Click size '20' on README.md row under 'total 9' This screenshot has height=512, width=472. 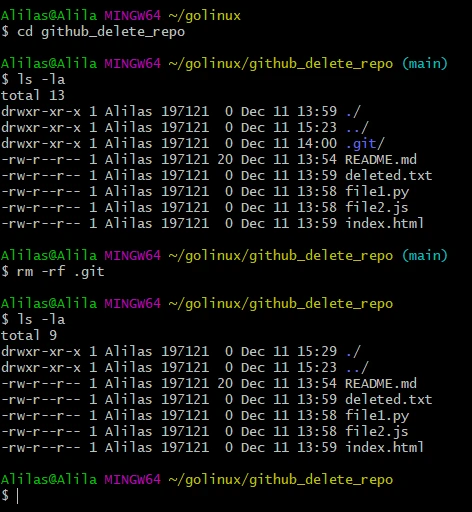tap(225, 384)
